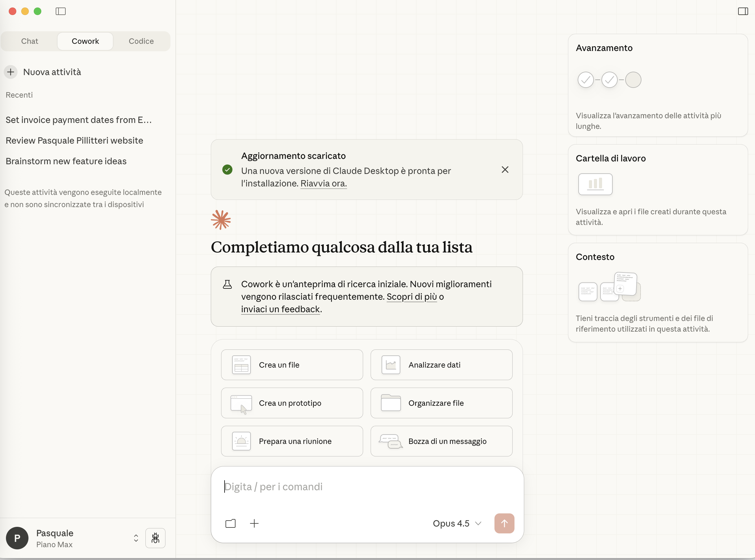
Task: Open Set invoice payment dates task
Action: coord(79,120)
